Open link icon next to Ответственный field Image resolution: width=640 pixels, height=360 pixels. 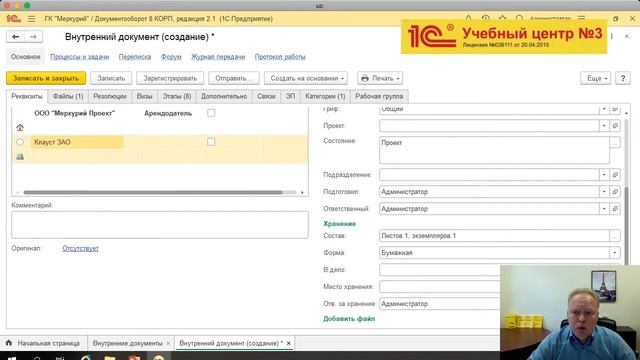click(615, 209)
